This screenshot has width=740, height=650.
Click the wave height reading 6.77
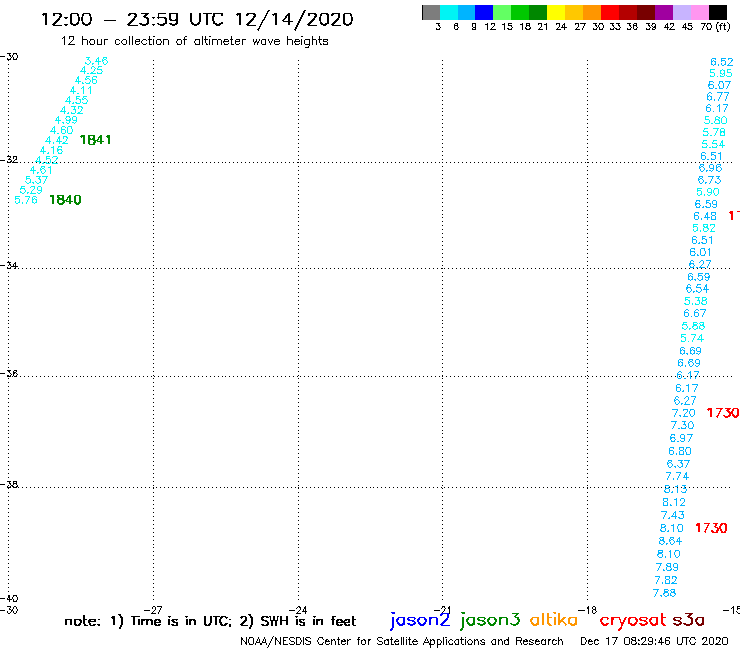click(718, 97)
